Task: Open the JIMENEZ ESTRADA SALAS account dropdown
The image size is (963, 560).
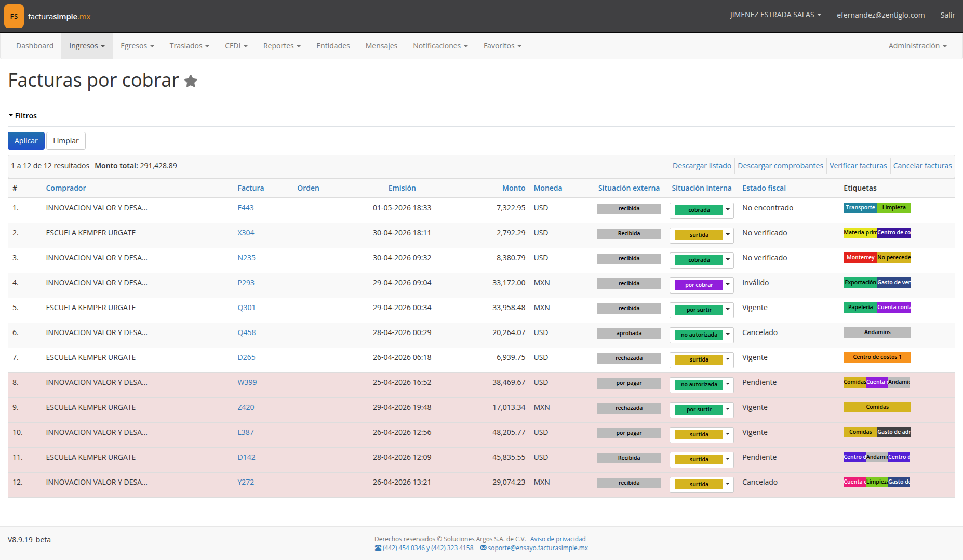Action: coord(775,15)
